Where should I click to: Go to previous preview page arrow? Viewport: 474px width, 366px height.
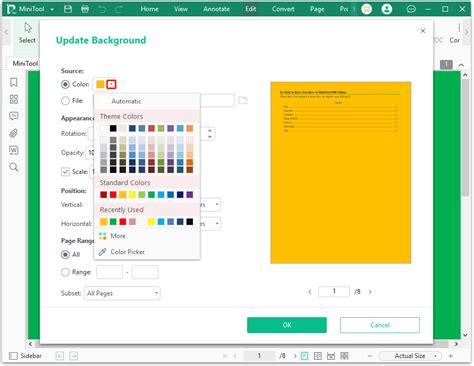[310, 292]
